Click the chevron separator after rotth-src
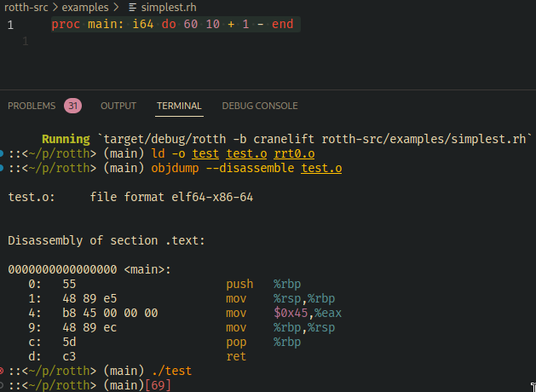The height and width of the screenshot is (392, 536). click(x=55, y=7)
